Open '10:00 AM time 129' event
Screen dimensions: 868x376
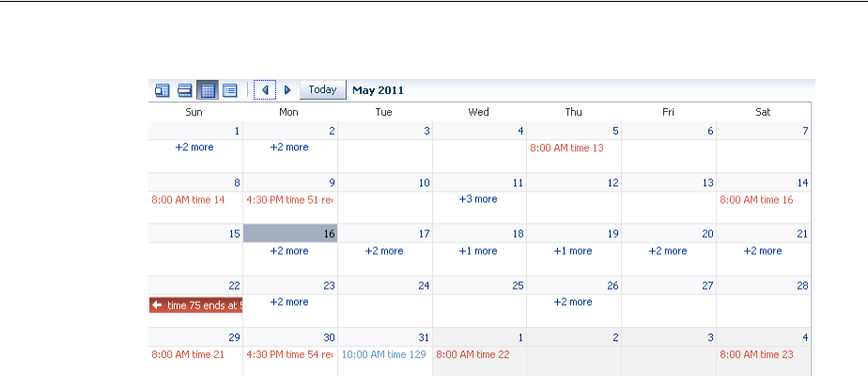coord(383,354)
